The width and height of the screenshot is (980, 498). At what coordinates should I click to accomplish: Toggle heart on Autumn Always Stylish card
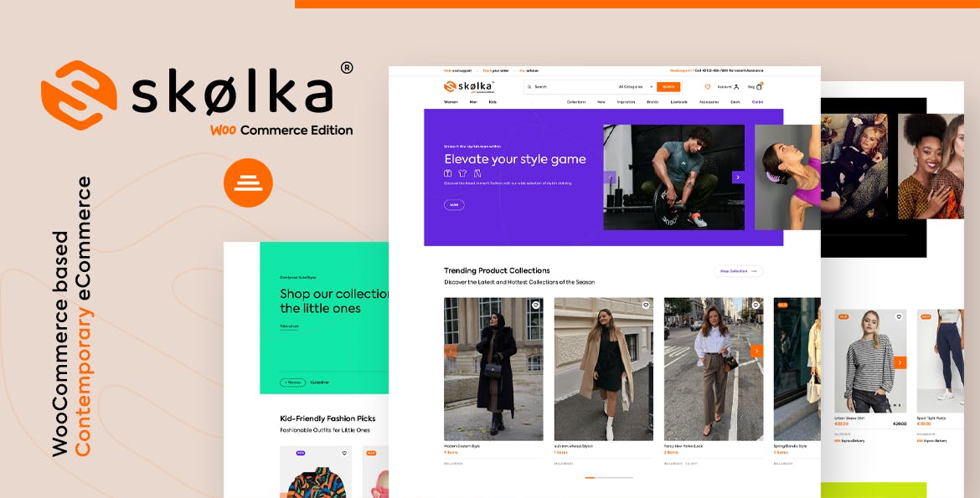click(646, 305)
